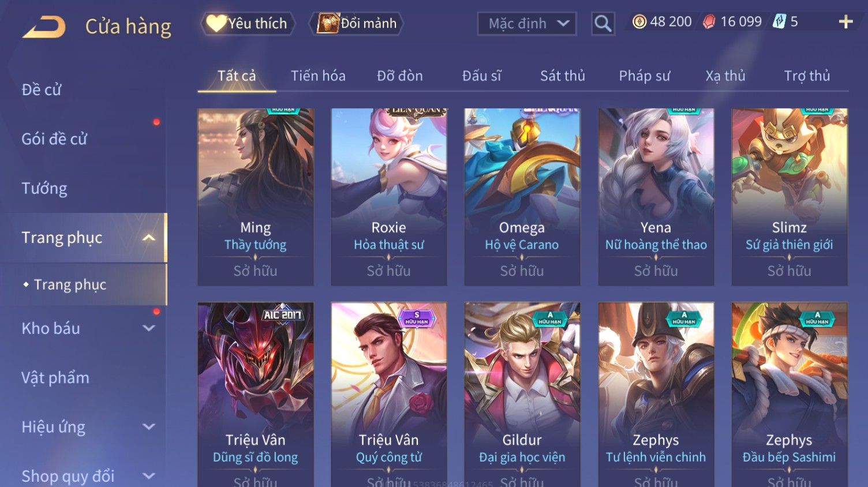This screenshot has width=868, height=487.
Task: Click the blue voucher currency icon
Action: (x=779, y=22)
